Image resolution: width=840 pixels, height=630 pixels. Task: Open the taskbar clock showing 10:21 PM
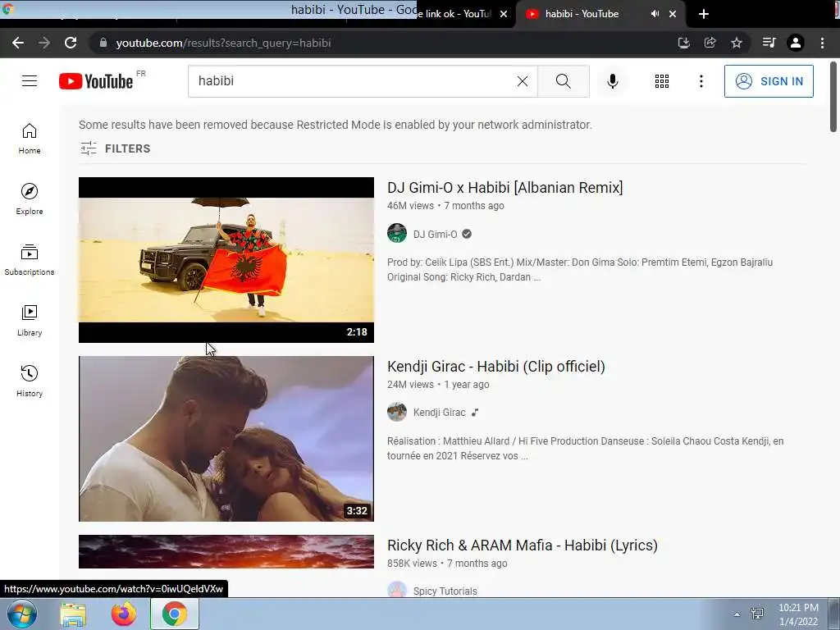click(798, 614)
